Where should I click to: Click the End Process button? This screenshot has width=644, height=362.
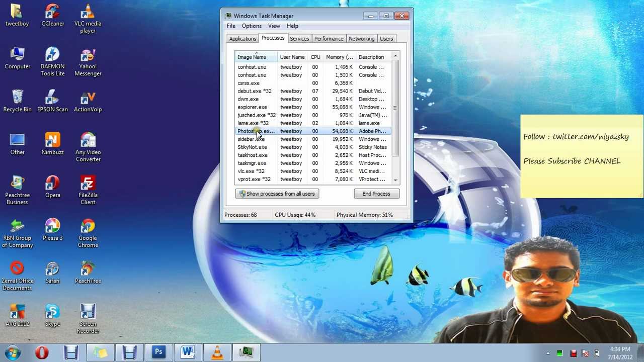(x=376, y=194)
